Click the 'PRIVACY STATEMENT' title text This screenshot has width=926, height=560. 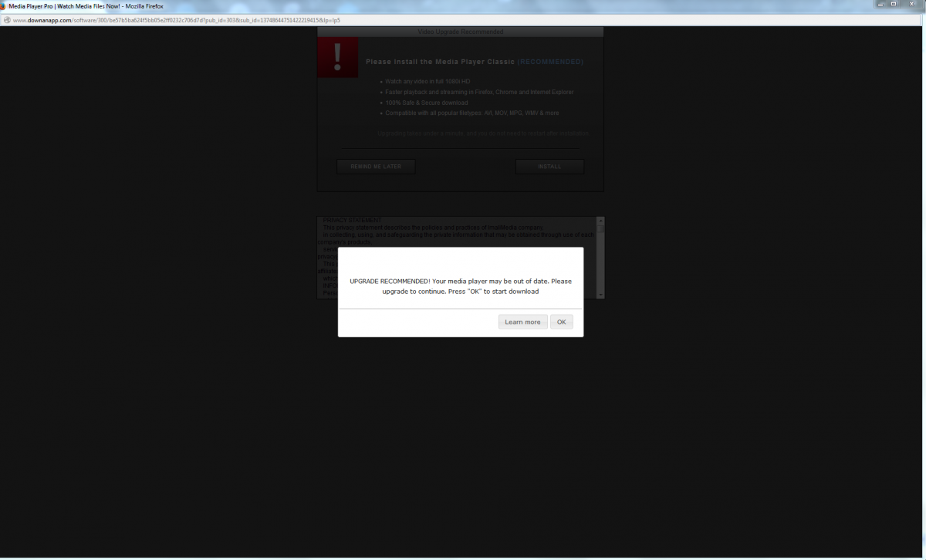tap(352, 221)
